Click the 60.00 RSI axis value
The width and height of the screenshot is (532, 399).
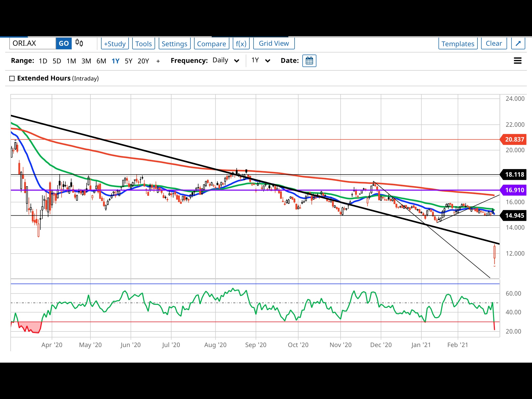pyautogui.click(x=513, y=294)
